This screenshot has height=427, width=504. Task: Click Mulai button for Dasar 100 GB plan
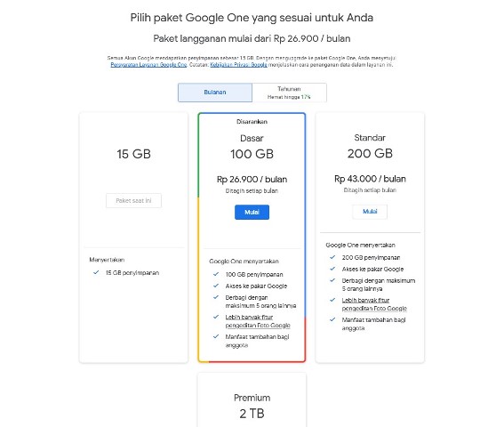pyautogui.click(x=252, y=212)
